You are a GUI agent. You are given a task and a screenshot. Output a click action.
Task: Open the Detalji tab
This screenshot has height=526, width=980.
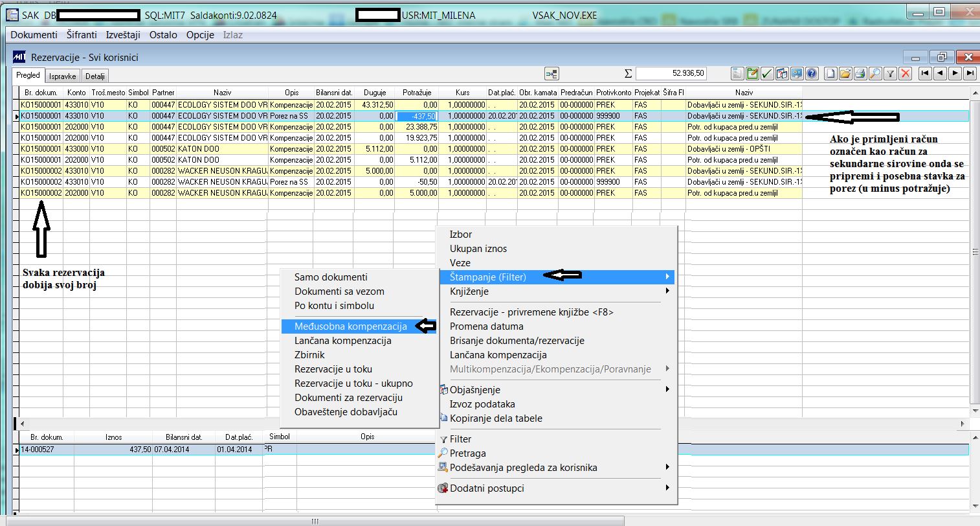(x=95, y=76)
